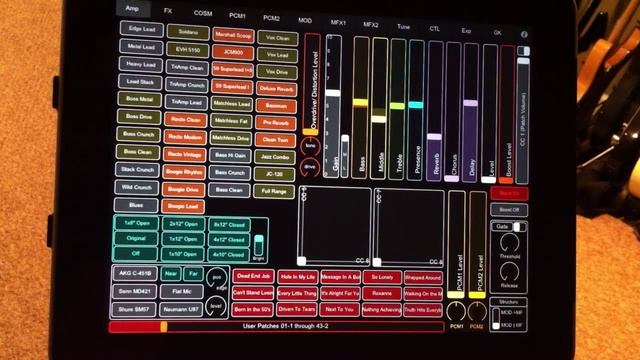Select the EVH 5150 amp
This screenshot has height=360, width=640.
(x=188, y=50)
